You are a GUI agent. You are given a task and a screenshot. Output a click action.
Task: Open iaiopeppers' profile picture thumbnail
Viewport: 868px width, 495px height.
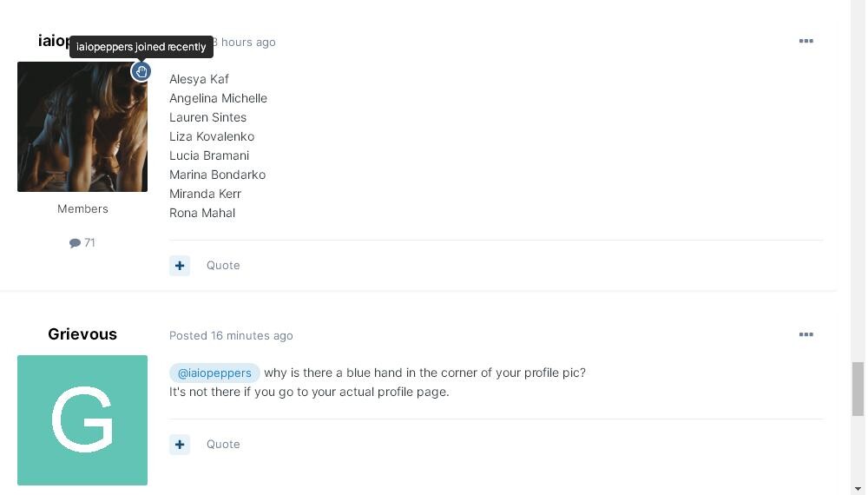[82, 127]
